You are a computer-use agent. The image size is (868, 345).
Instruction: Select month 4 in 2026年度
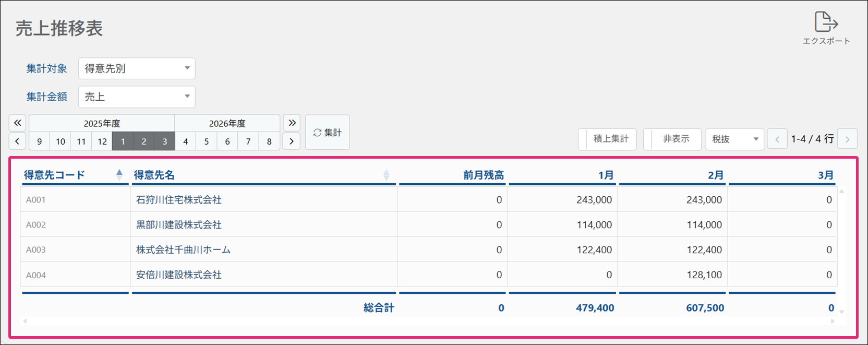tap(185, 141)
